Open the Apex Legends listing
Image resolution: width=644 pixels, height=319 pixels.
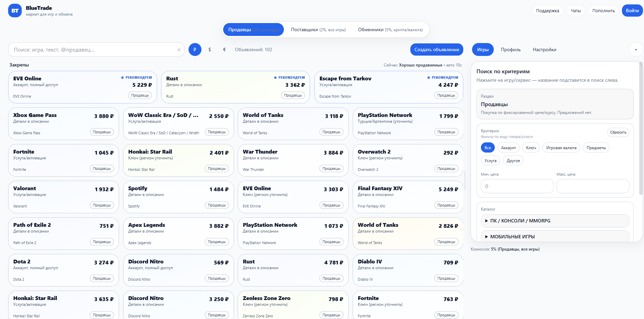(178, 234)
